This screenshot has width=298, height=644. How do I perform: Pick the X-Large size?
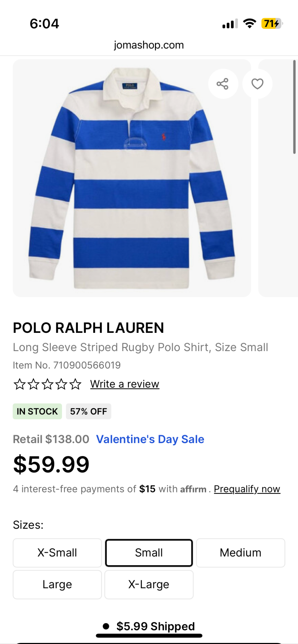(149, 584)
